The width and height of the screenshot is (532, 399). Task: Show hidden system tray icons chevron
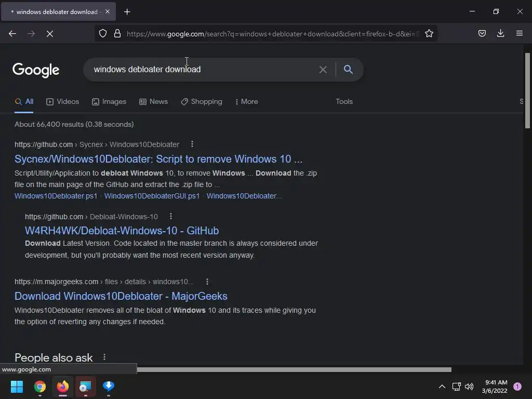(442, 387)
